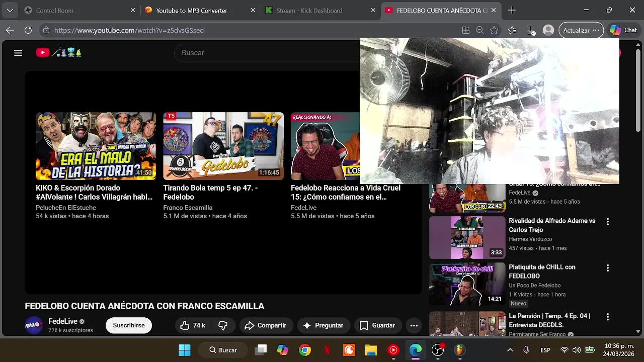Screen dimensions: 644x362
Task: Open the Tirando Bola temp 5 ep 47 thumbnail
Action: 223,146
